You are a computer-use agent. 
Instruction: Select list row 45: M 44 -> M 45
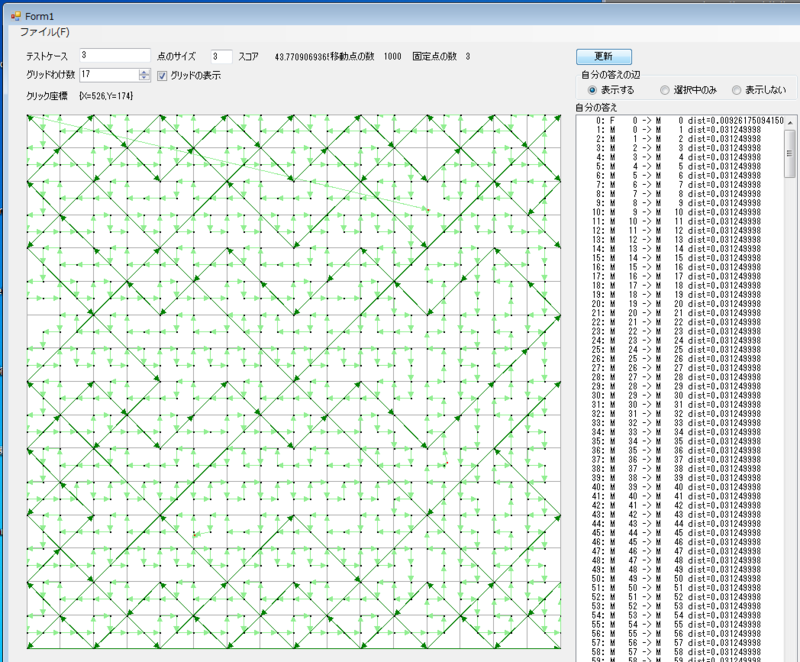[x=681, y=533]
